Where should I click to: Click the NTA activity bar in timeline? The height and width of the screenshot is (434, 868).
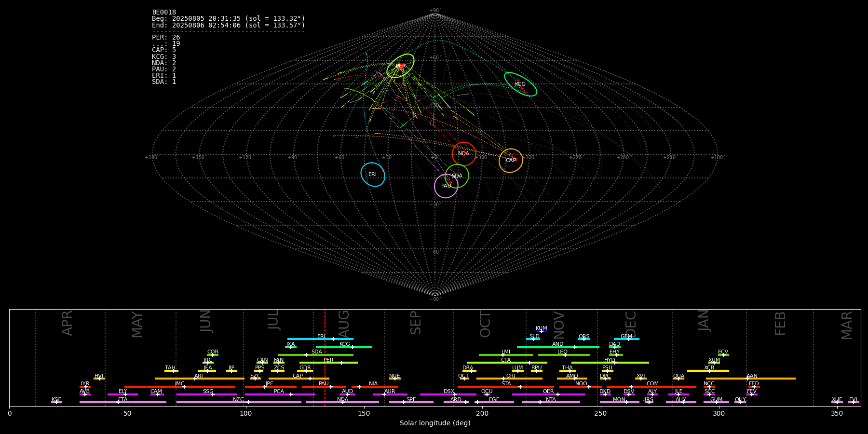click(551, 402)
